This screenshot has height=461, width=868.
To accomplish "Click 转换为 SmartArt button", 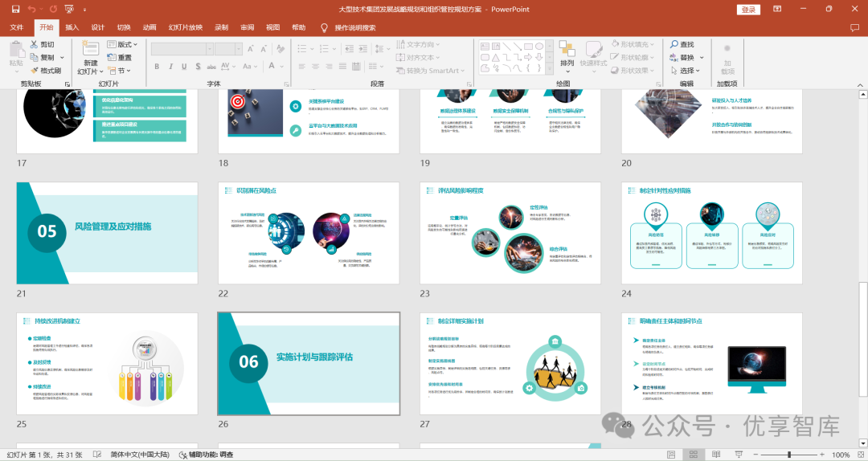I will point(431,71).
